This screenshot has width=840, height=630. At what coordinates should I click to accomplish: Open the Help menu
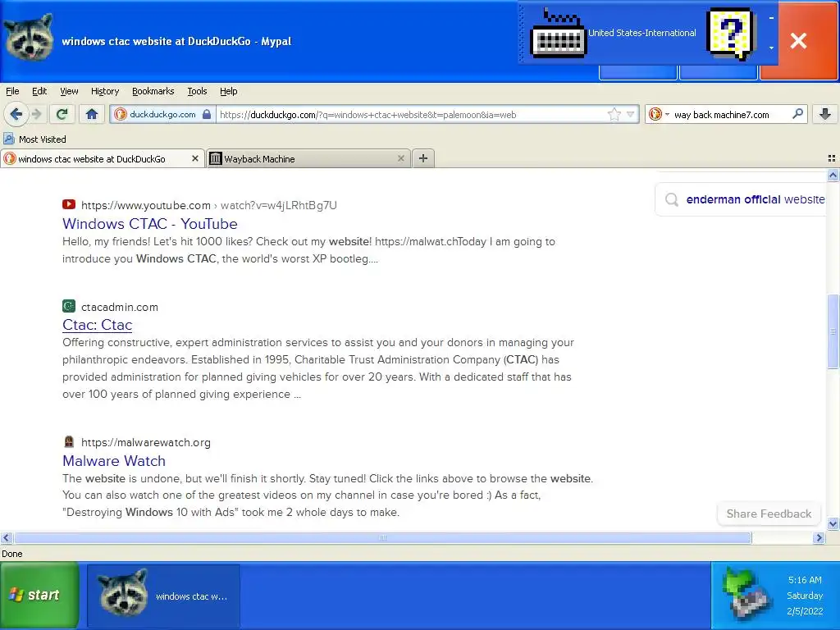[x=229, y=91]
